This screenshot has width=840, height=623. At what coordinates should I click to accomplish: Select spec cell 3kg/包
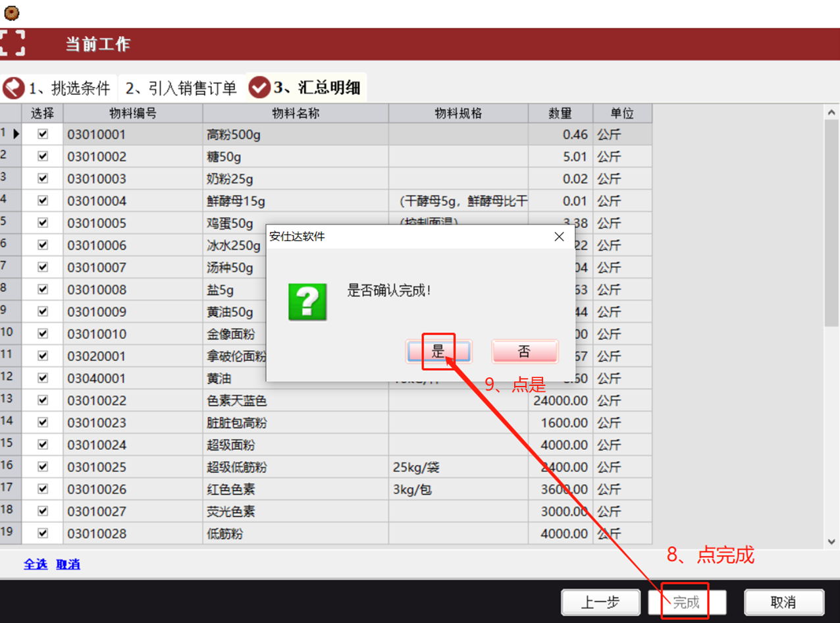pyautogui.click(x=458, y=489)
